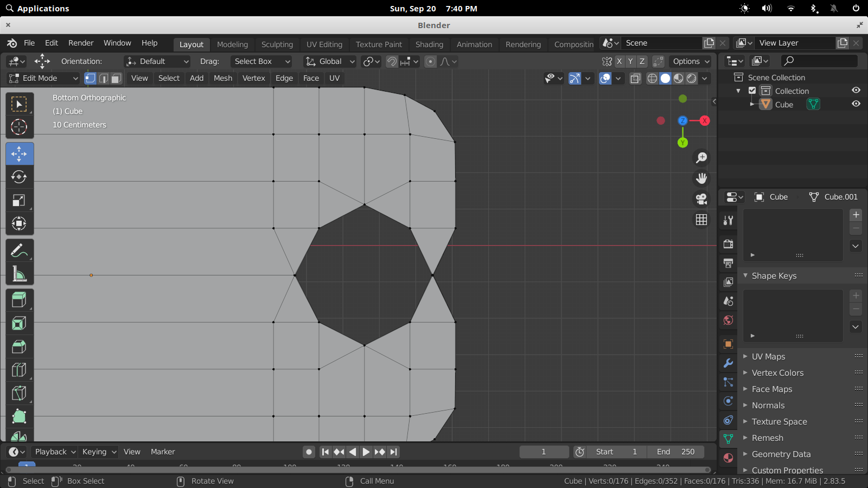868x488 pixels.
Task: Open the Mesh menu
Action: click(x=222, y=78)
